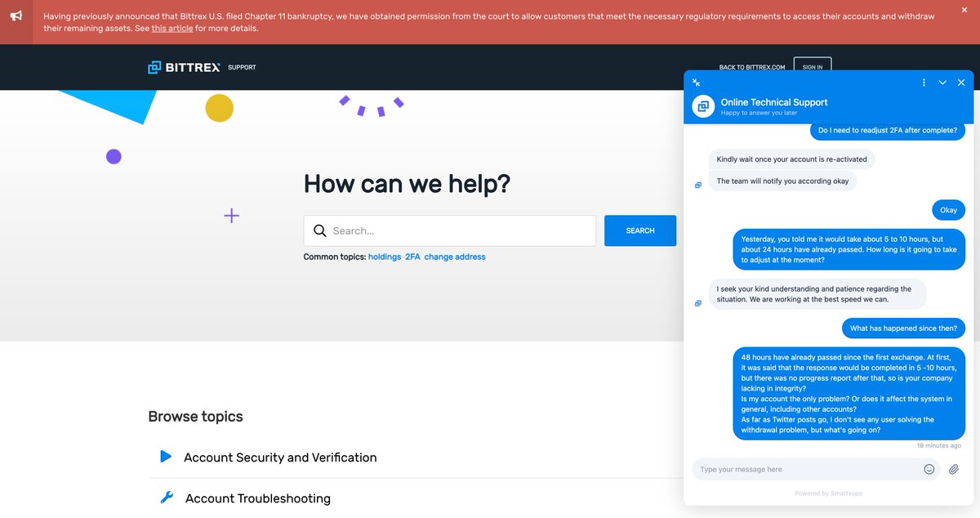Open the holdings common topic

tap(385, 257)
